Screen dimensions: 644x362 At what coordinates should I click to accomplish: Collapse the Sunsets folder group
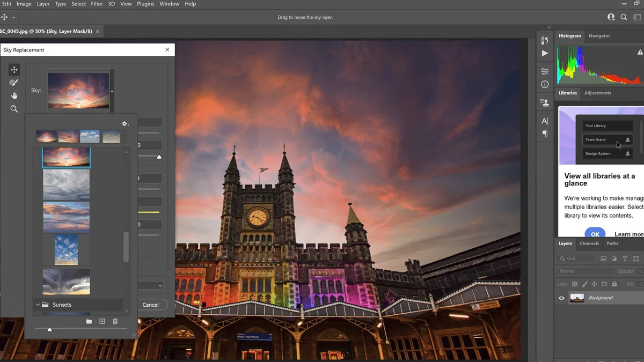point(38,305)
